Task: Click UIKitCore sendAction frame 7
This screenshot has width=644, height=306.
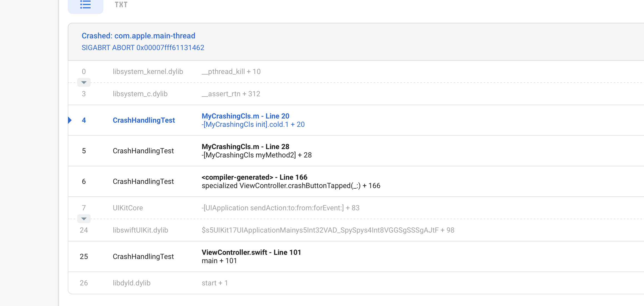Action: [280, 208]
